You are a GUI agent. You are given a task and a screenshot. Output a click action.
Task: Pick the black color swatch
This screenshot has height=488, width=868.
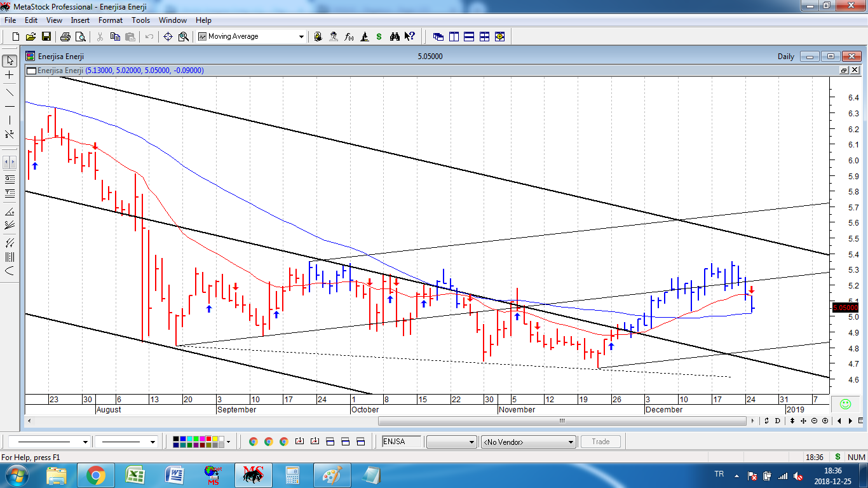pyautogui.click(x=177, y=438)
